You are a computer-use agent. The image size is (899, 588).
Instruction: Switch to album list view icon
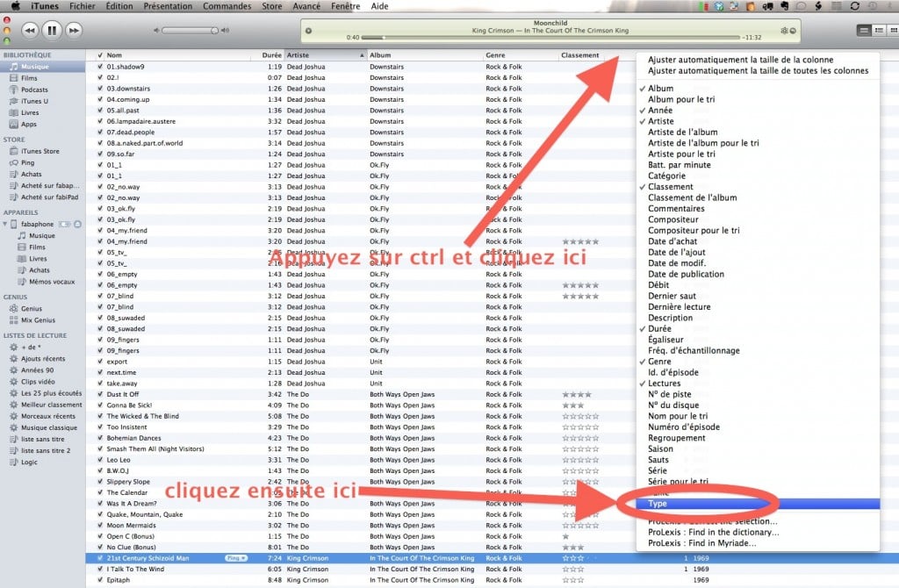878,31
